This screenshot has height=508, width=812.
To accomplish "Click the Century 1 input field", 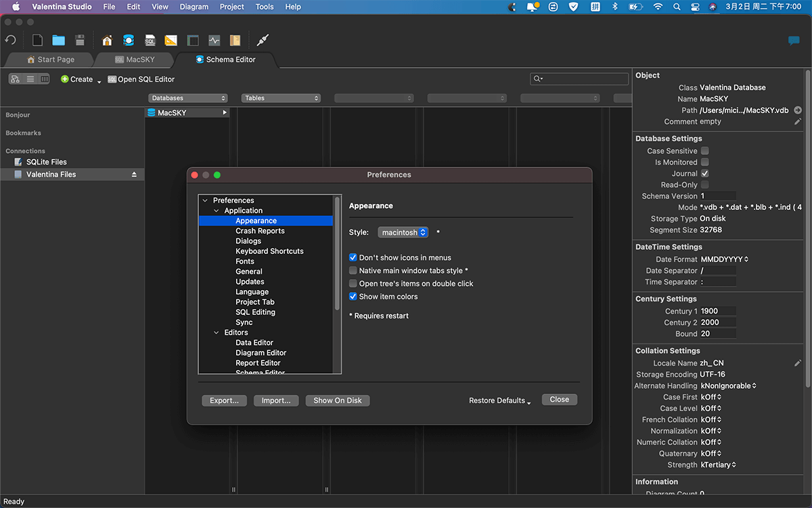I will 718,312.
